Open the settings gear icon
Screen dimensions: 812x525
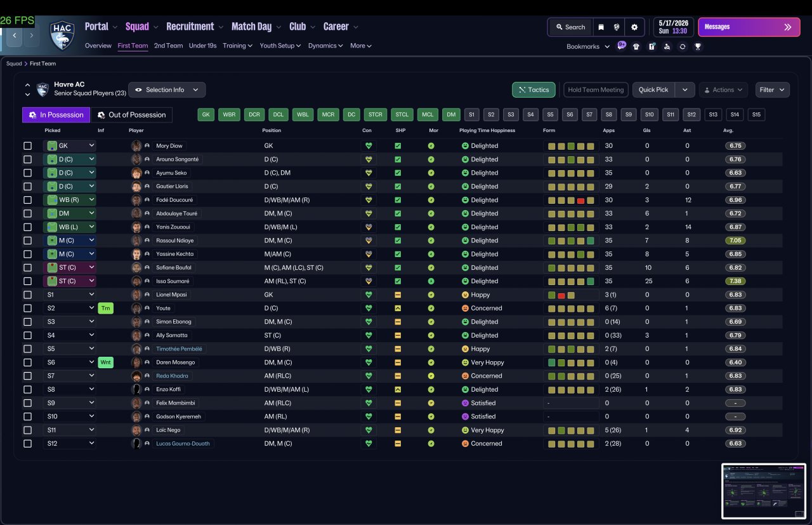tap(634, 27)
